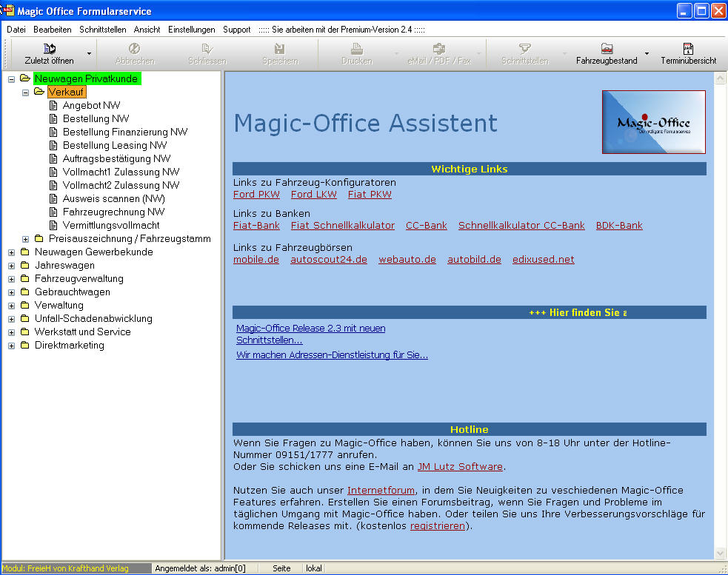This screenshot has height=575, width=728.
Task: Click the Vollmacht2 Zulassung NW document icon
Action: point(53,185)
